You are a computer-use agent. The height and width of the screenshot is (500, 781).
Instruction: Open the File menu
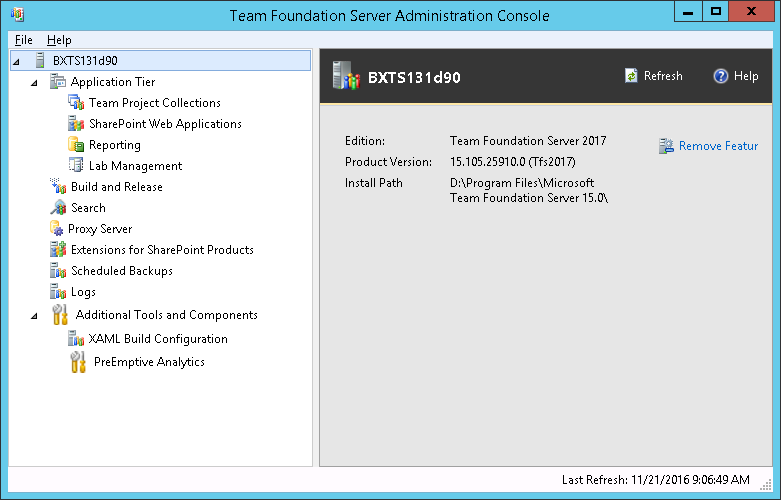pos(23,40)
